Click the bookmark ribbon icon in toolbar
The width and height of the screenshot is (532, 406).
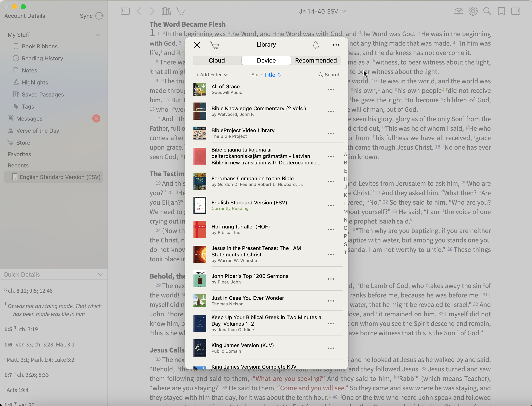tap(501, 11)
